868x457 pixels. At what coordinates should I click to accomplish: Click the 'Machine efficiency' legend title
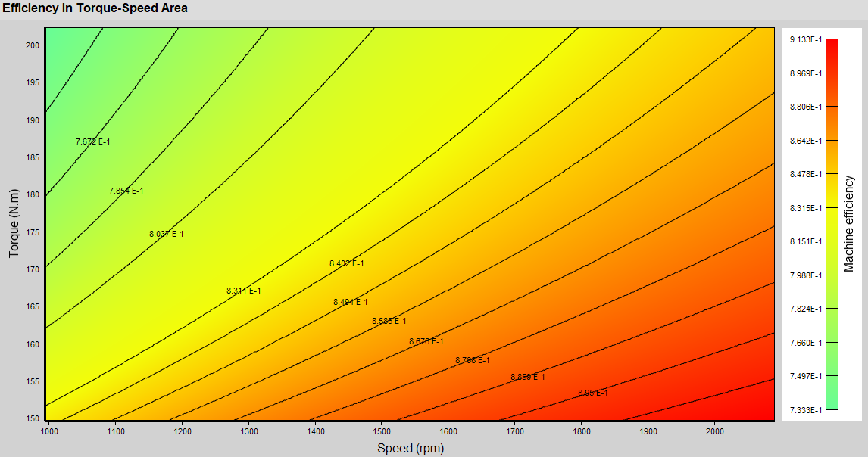[x=849, y=223]
